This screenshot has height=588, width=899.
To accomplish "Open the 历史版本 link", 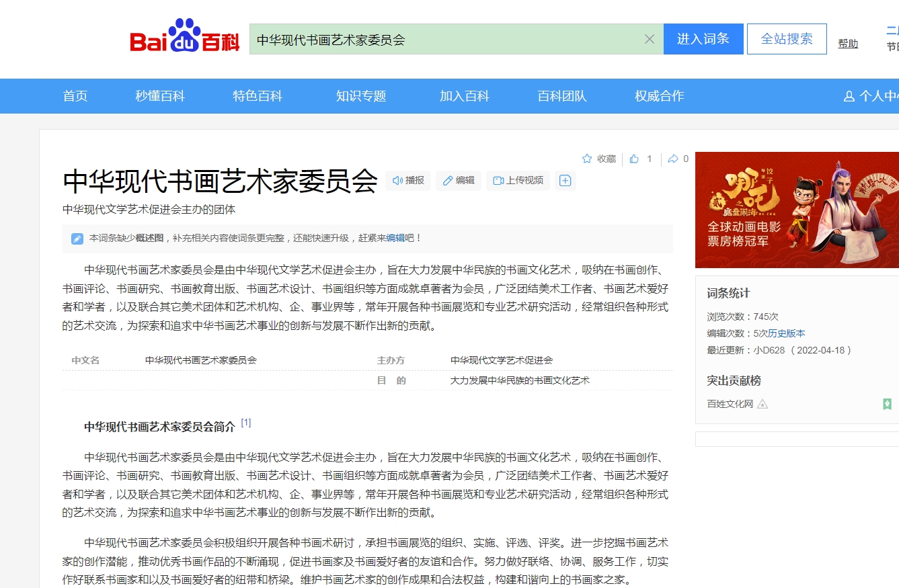I will click(787, 333).
